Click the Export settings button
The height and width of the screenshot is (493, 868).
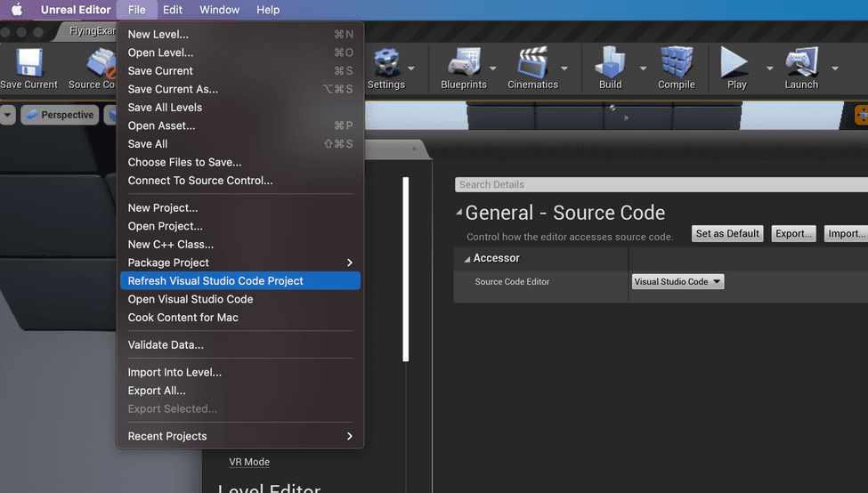pos(793,233)
